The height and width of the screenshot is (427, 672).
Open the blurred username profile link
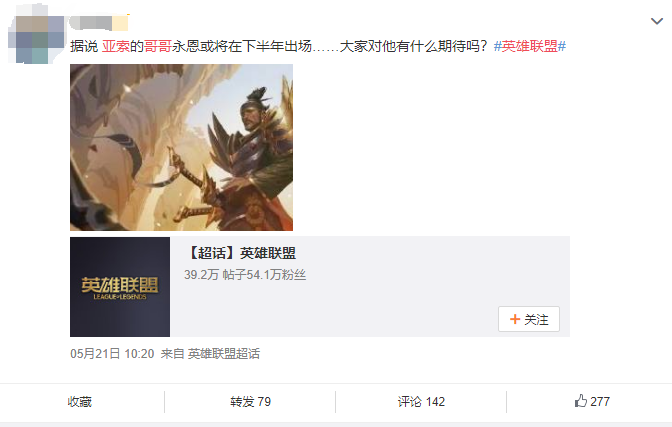[99, 23]
